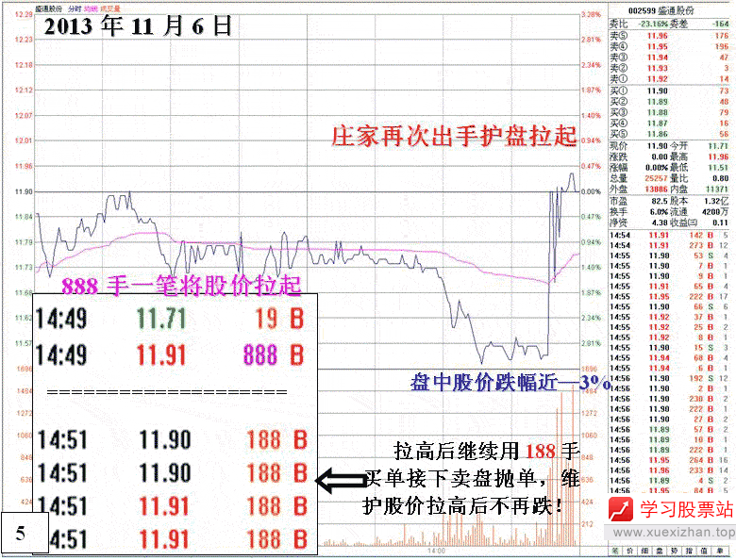Select the 买② 11.89 order row
Image resolution: width=736 pixels, height=560 pixels.
[x=669, y=102]
